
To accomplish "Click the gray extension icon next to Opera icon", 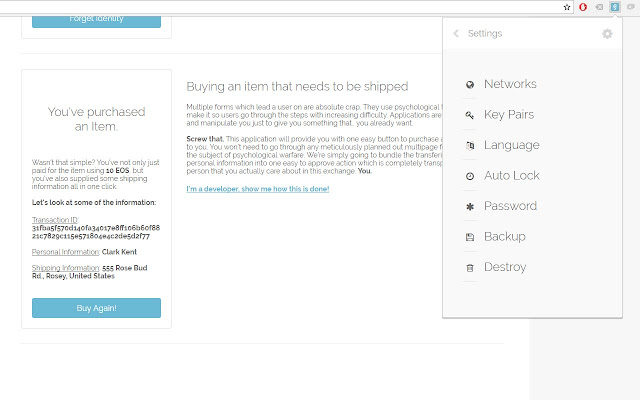I will click(599, 7).
